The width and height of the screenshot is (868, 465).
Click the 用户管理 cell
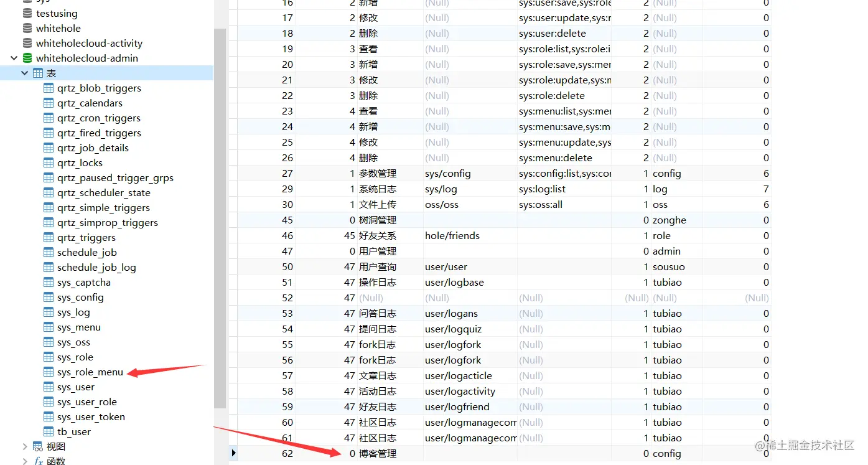378,251
